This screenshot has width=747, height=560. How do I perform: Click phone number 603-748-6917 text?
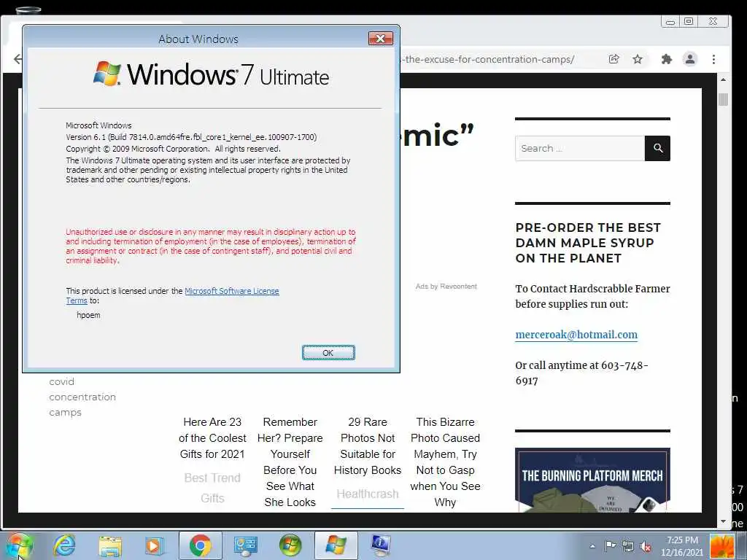coord(581,373)
